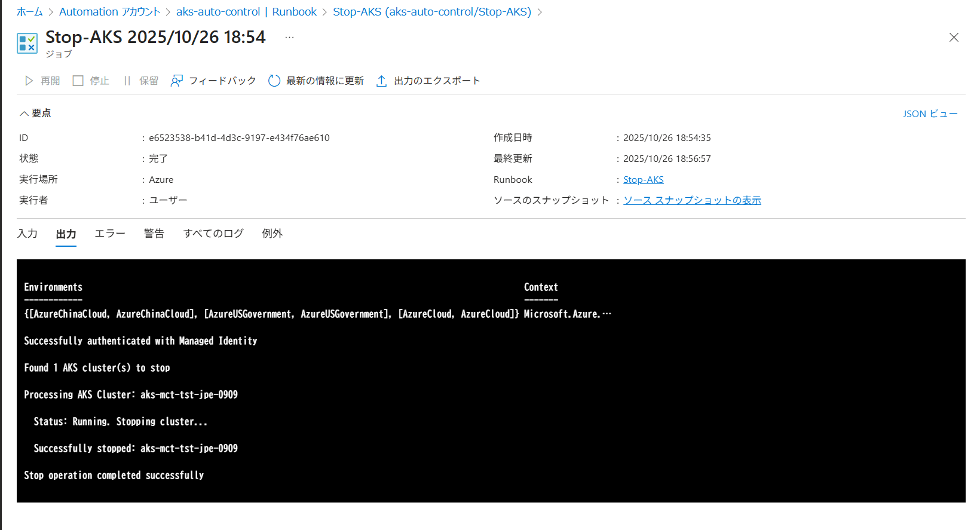Click the page title Stop-AKS 2025/10/26 18:54
Screen dimensions: 980x530
tap(155, 37)
